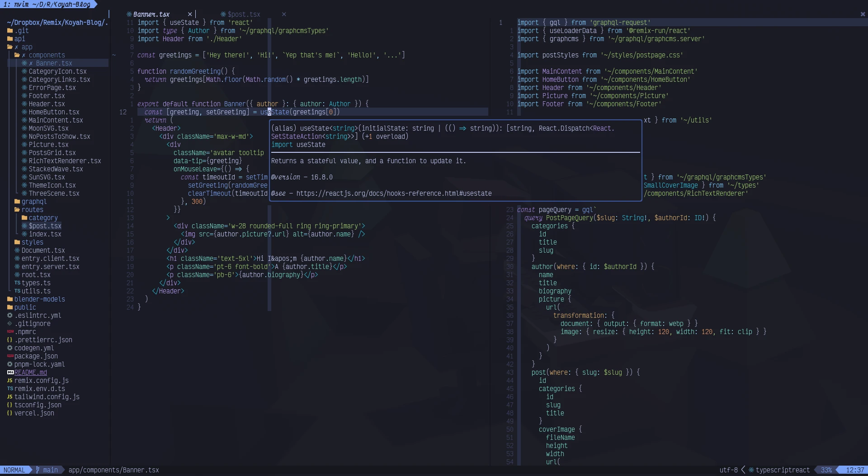Close the Banner.tsx tab
Viewport: 868px width, 476px height.
(190, 14)
